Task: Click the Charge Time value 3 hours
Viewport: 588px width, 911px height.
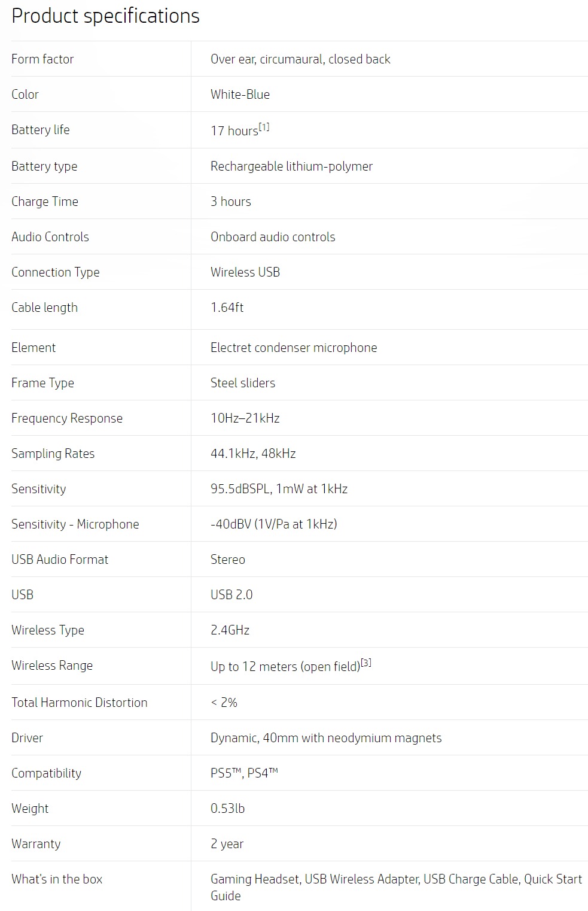Action: pos(230,201)
